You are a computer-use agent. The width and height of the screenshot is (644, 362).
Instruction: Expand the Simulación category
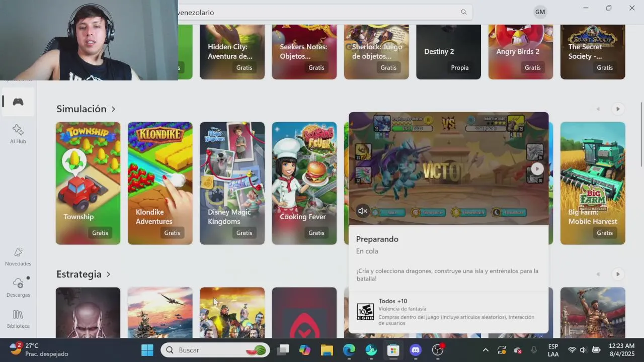point(86,109)
